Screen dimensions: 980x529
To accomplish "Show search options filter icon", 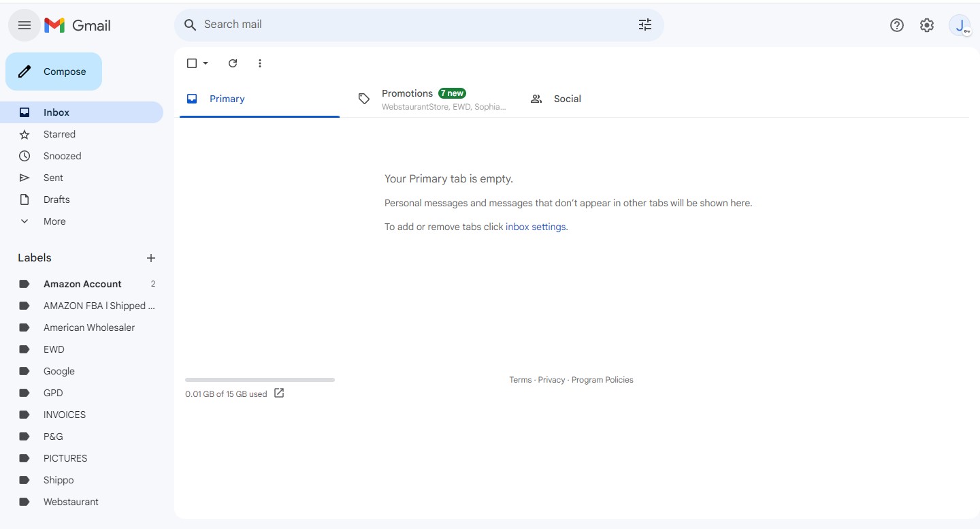I will [x=645, y=25].
